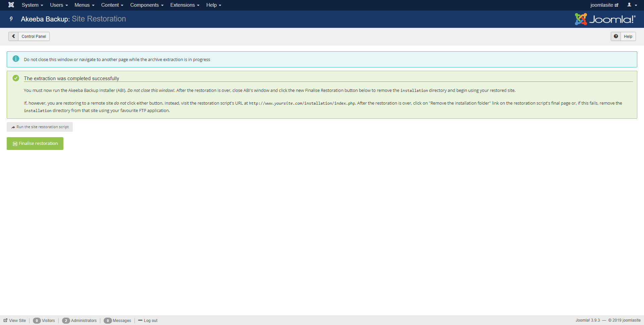Open the Content menu
The height and width of the screenshot is (325, 644).
click(x=112, y=5)
